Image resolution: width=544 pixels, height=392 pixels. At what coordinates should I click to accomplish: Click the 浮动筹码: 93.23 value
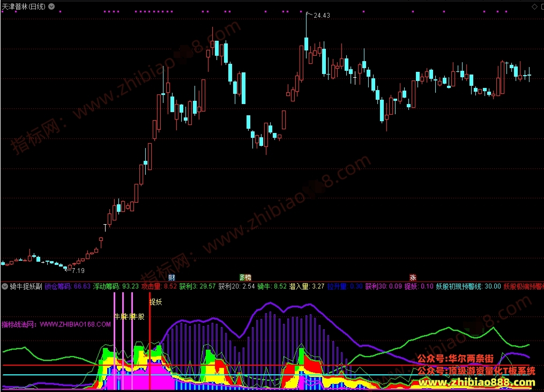pos(116,286)
